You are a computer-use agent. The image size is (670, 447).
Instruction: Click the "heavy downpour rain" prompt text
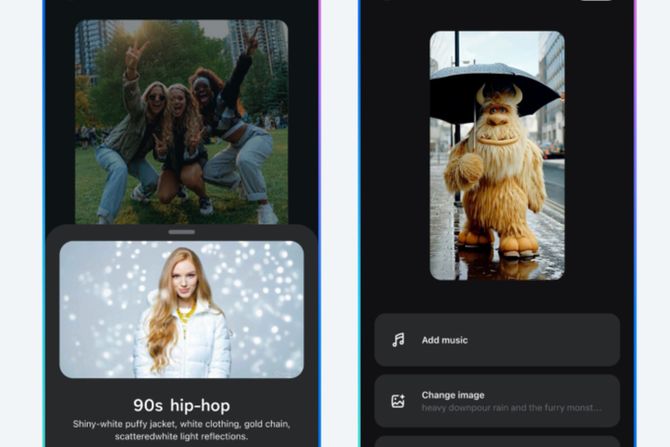coord(511,408)
